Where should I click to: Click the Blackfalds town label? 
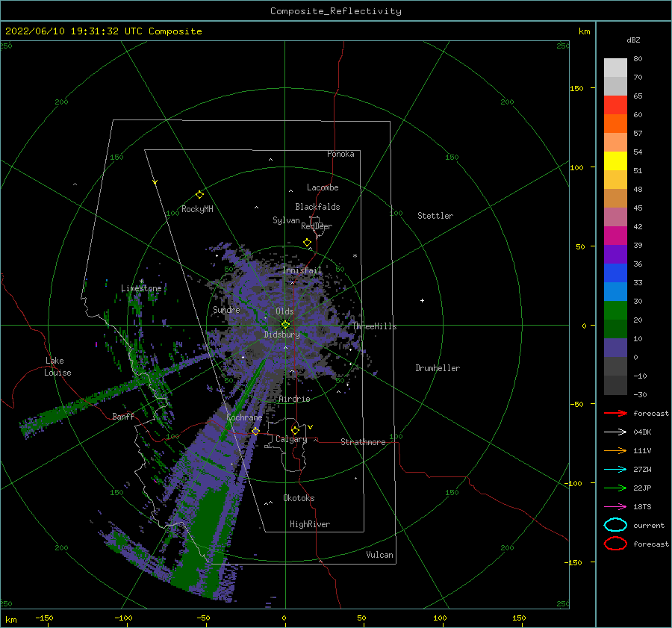point(317,207)
